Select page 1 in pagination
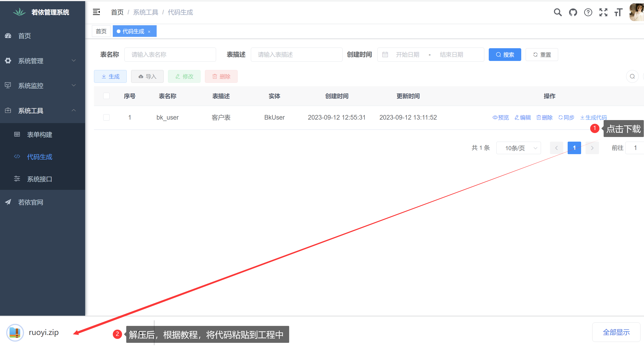Screen dimensions: 644x347 [x=574, y=148]
